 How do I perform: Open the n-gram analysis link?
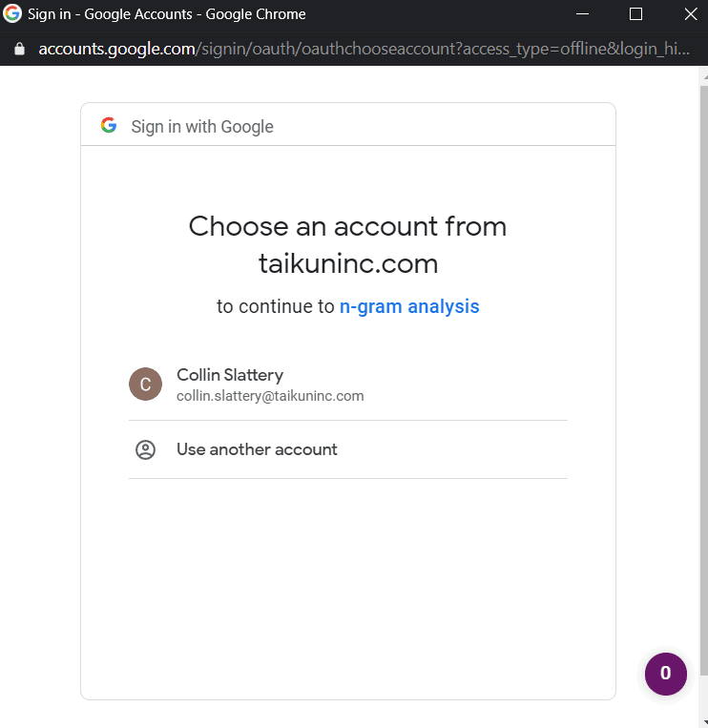(409, 306)
